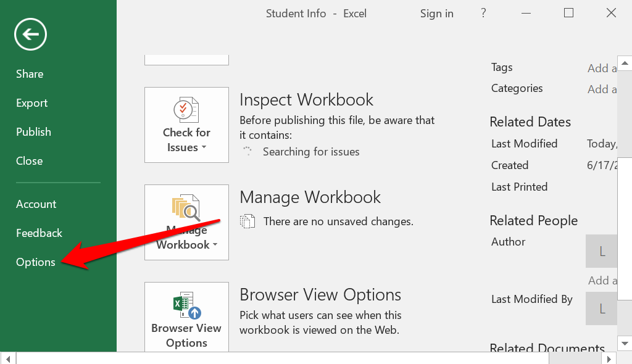
Task: Open the Share page
Action: (30, 74)
